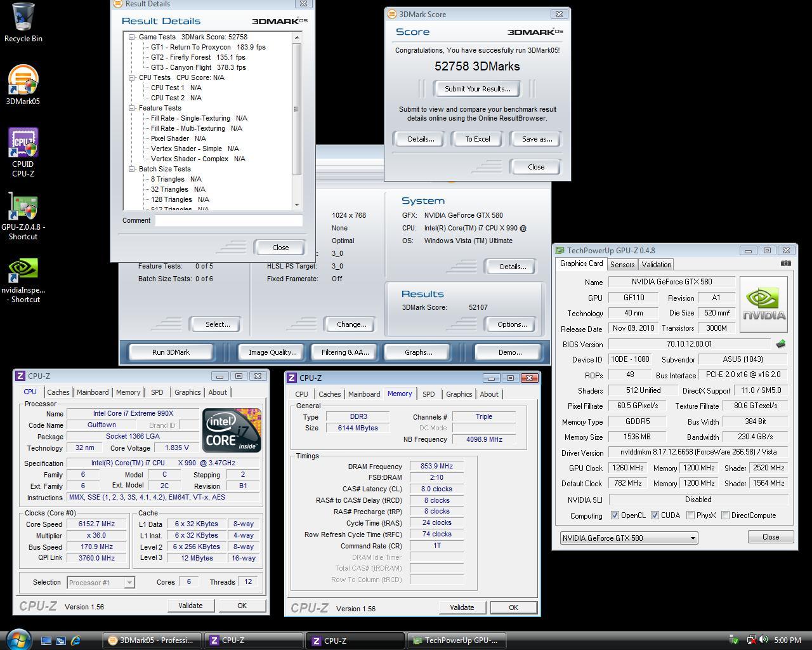Click the Result Details vertical scrollbar

296,121
